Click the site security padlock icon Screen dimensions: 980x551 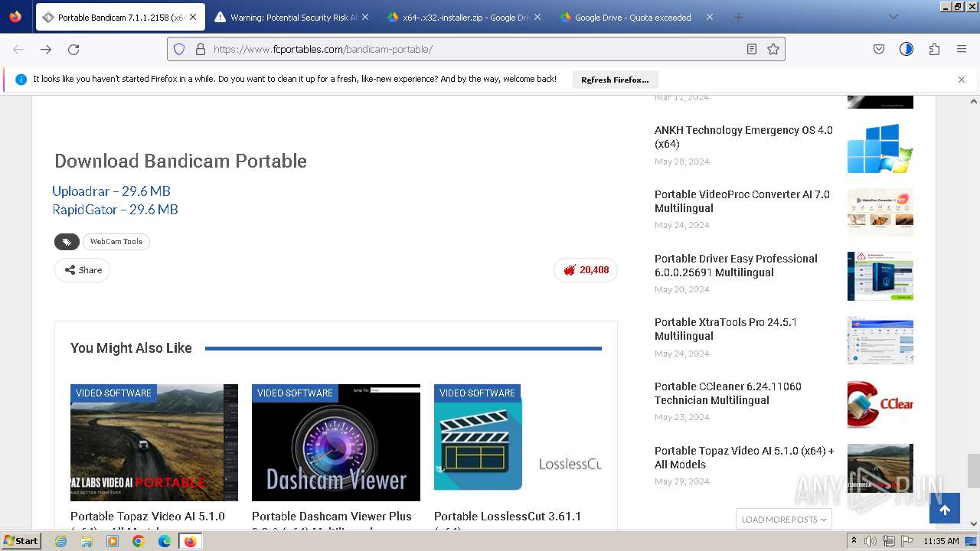(x=201, y=49)
